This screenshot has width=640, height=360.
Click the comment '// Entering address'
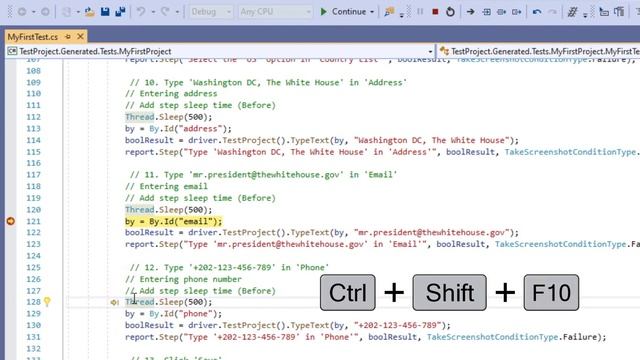[x=171, y=93]
